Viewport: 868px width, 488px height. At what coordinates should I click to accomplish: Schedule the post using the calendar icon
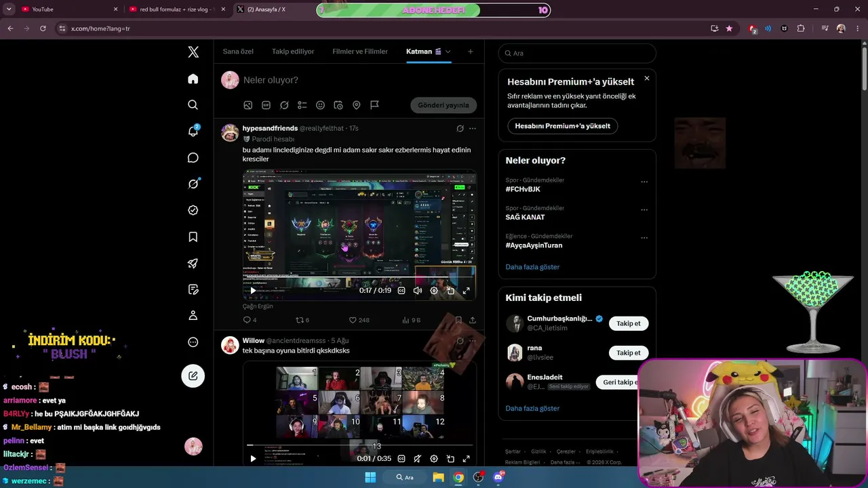coord(338,105)
